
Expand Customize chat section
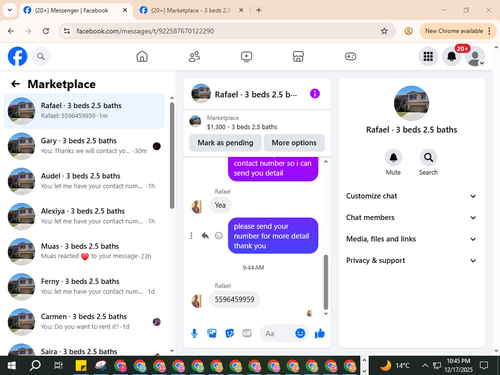coord(411,196)
